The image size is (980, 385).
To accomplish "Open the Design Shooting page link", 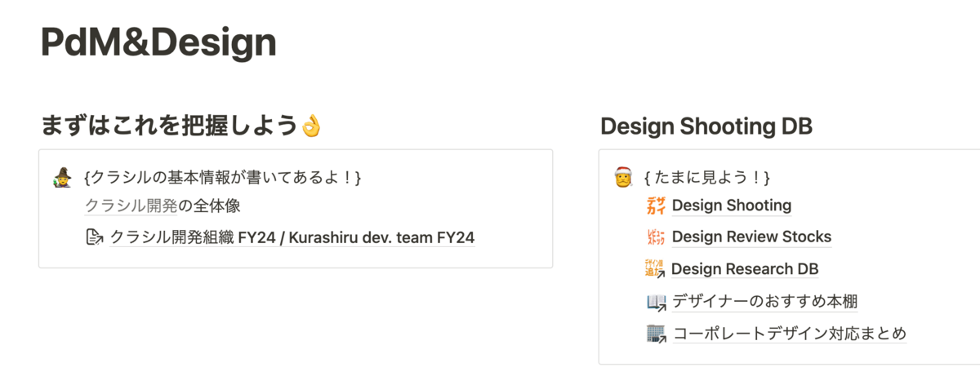I will pyautogui.click(x=731, y=206).
